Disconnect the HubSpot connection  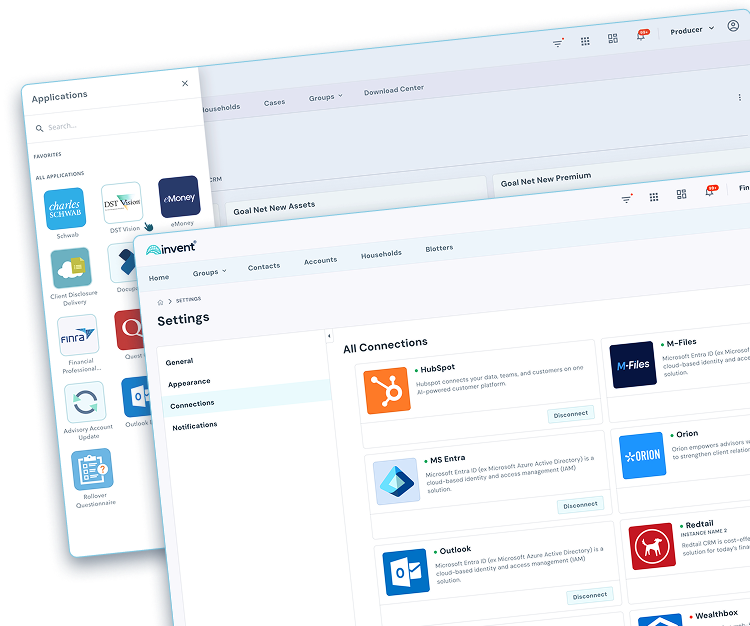tap(570, 414)
